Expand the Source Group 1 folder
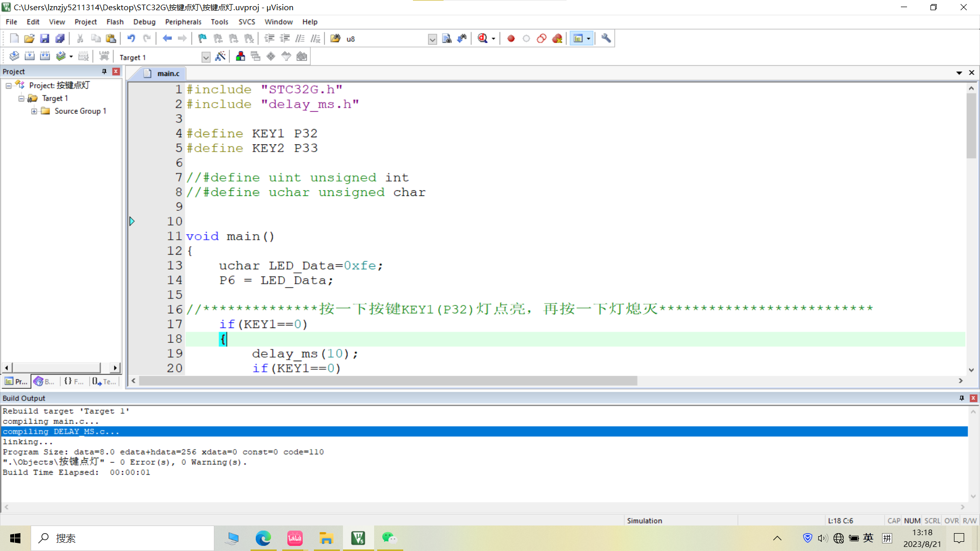The height and width of the screenshot is (551, 980). pyautogui.click(x=34, y=111)
